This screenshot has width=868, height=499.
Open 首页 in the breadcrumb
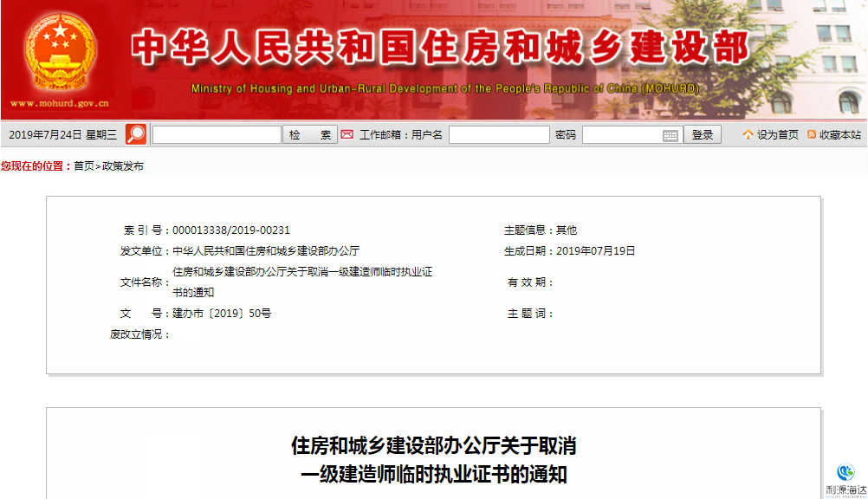coord(84,166)
